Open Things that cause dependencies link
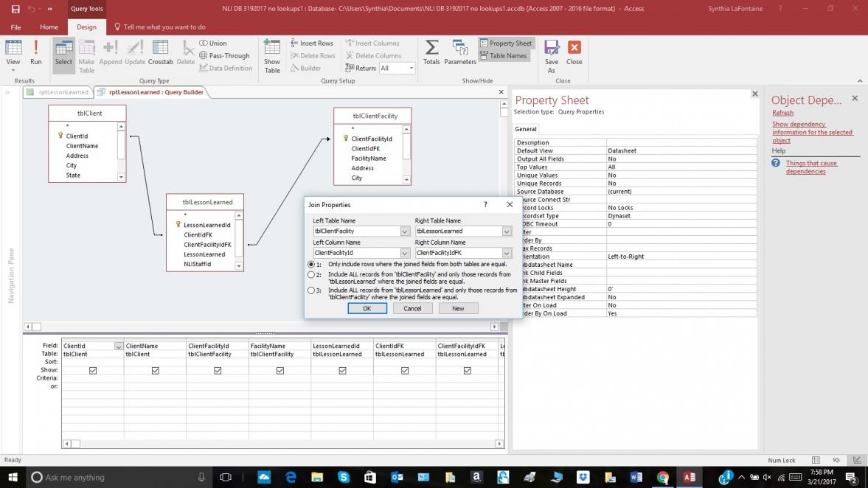The height and width of the screenshot is (488, 868). [811, 167]
